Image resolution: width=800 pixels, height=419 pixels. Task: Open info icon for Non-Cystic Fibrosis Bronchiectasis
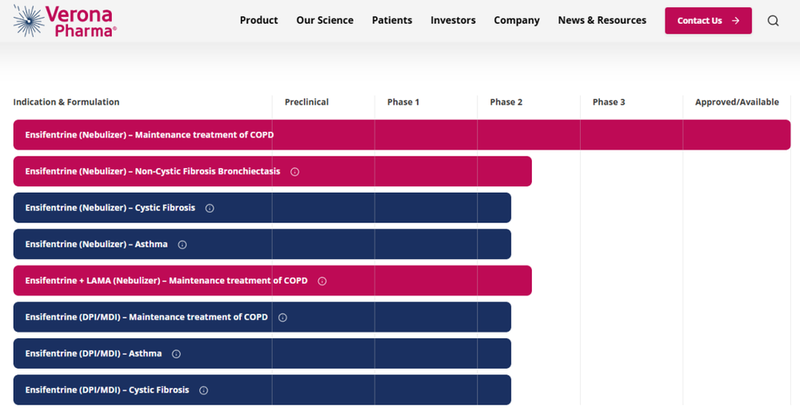(295, 172)
